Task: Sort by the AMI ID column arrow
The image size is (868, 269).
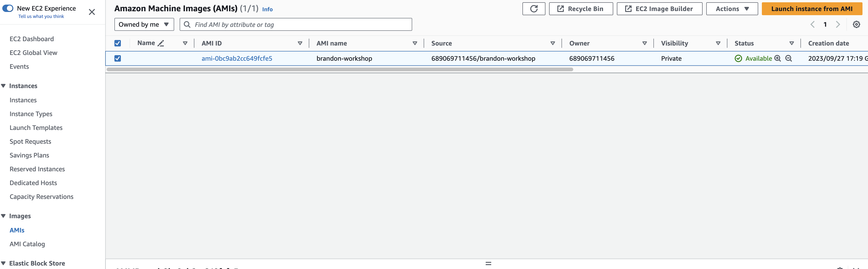Action: 300,43
